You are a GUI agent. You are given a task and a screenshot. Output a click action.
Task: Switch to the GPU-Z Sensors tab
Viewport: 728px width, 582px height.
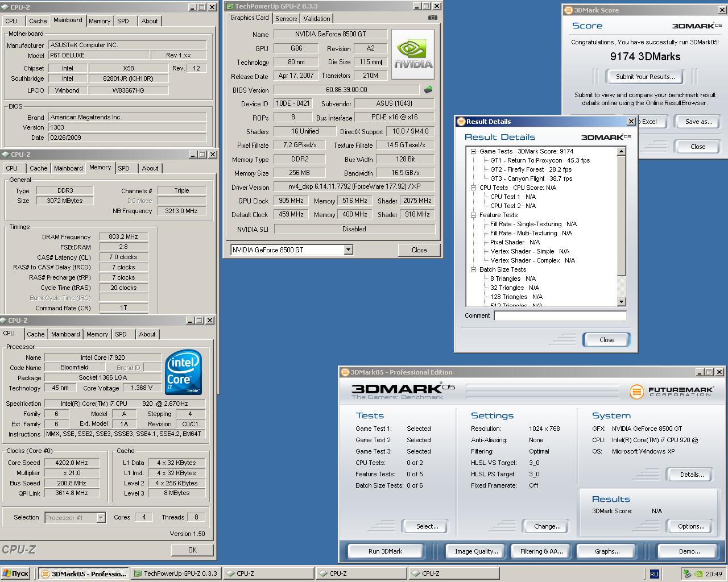[286, 19]
